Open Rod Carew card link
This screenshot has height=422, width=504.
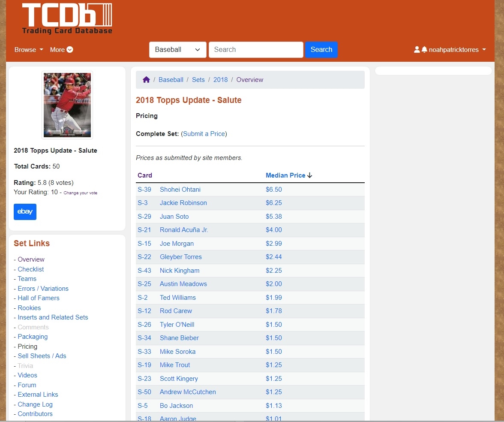[x=176, y=311]
